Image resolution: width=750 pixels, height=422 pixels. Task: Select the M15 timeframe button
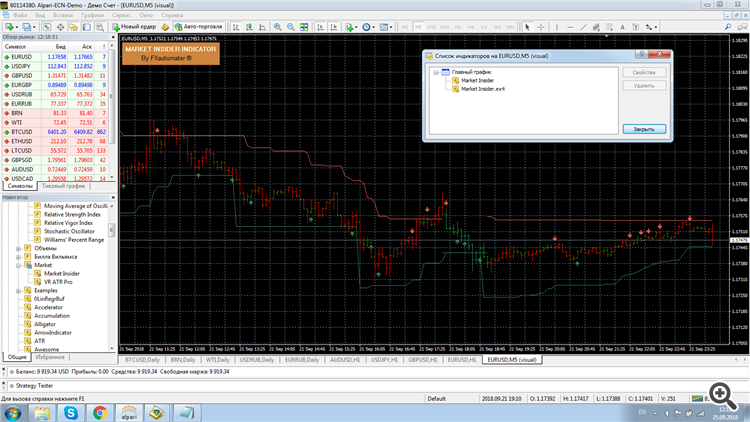pyautogui.click(x=431, y=27)
